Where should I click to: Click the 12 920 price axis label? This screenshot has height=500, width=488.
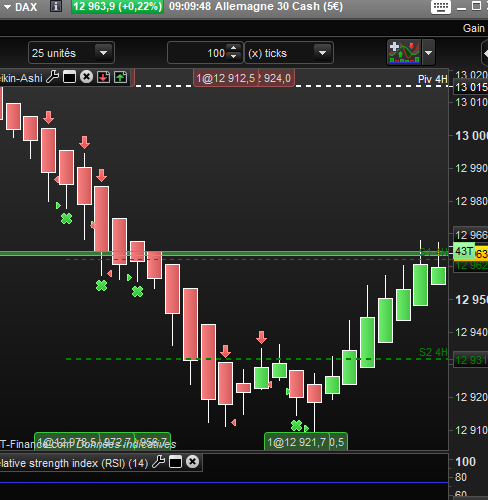(471, 397)
